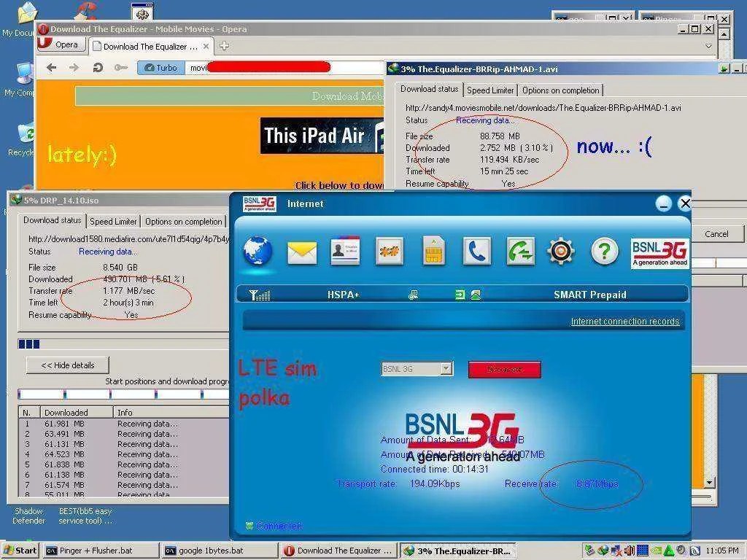Image resolution: width=747 pixels, height=560 pixels.
Task: Click the BSNL 3G logo on the toolbar
Action: point(659,253)
